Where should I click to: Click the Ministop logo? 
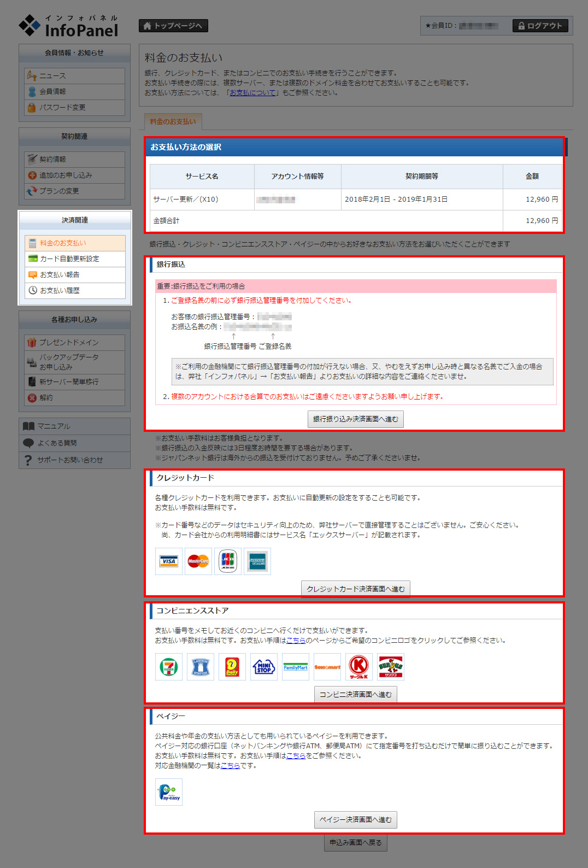[264, 667]
